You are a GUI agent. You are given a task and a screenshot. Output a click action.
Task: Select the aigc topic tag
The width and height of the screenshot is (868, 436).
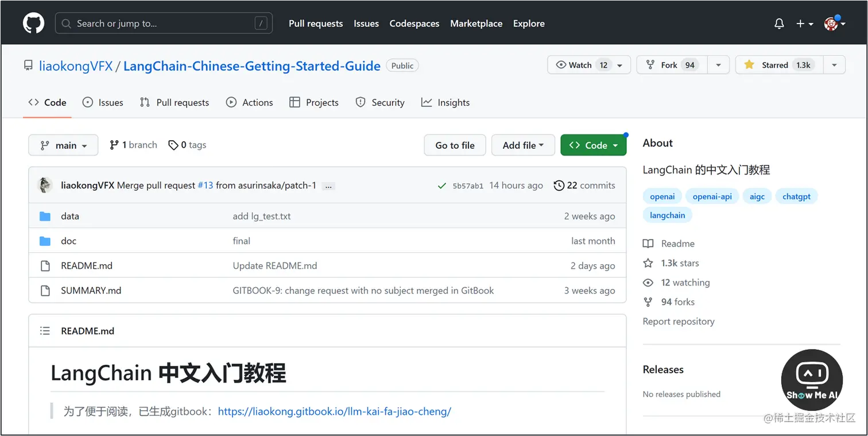click(757, 196)
